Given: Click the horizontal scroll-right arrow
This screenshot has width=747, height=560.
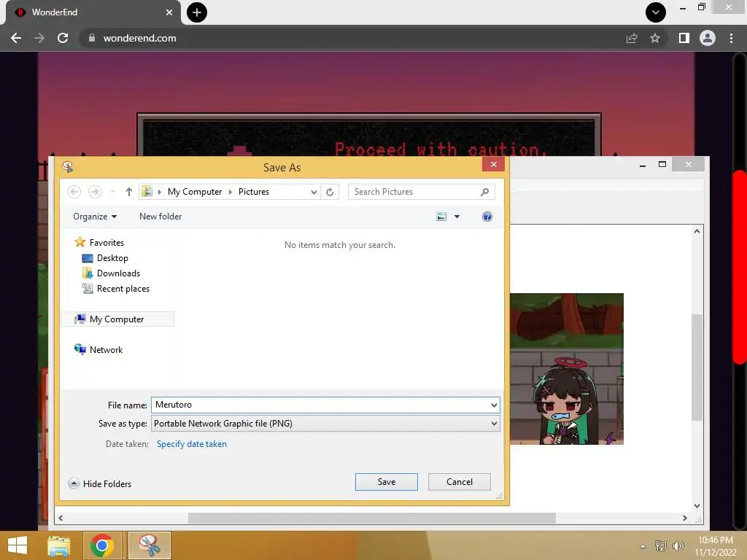Looking at the screenshot, I should 684,518.
